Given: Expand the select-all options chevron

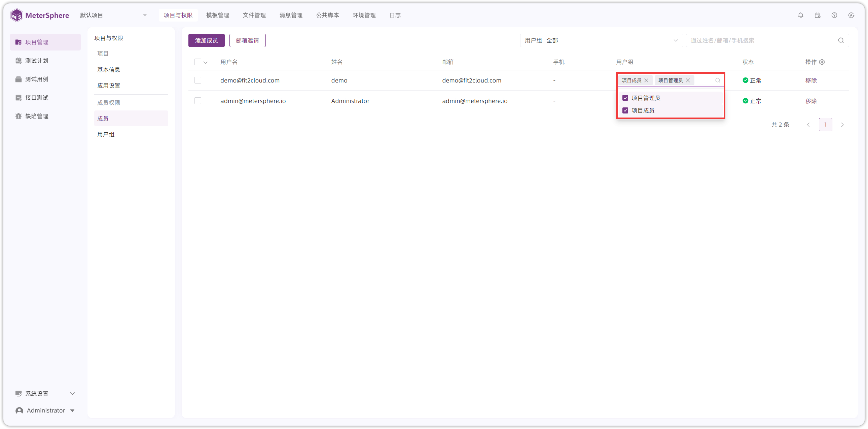Looking at the screenshot, I should coord(206,62).
